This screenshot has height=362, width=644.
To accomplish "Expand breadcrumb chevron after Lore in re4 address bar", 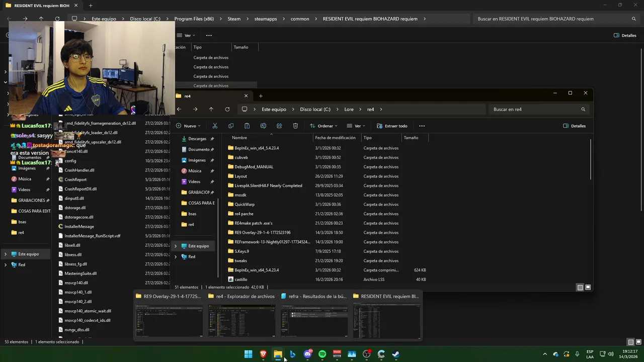I will [361, 109].
